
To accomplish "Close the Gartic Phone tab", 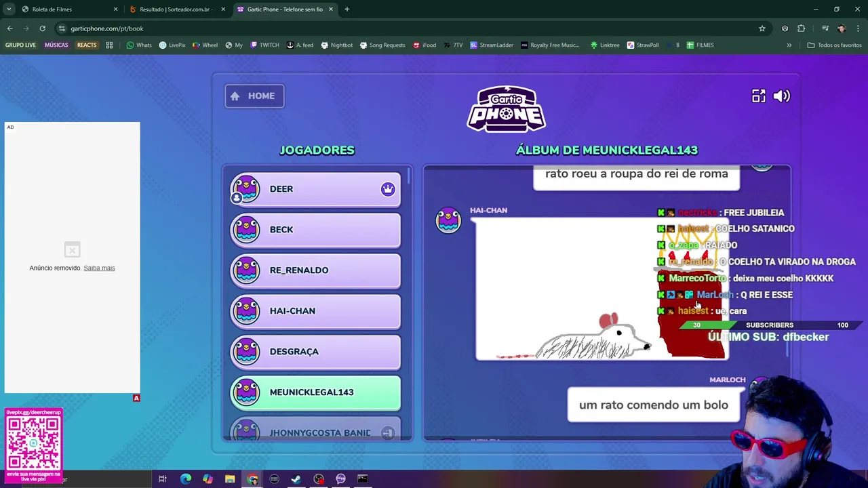I will [331, 9].
